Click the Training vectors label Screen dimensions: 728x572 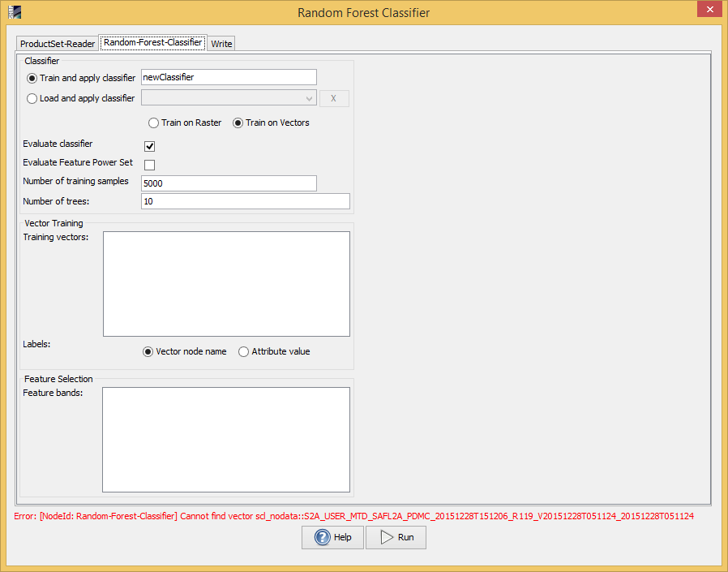[x=56, y=238]
